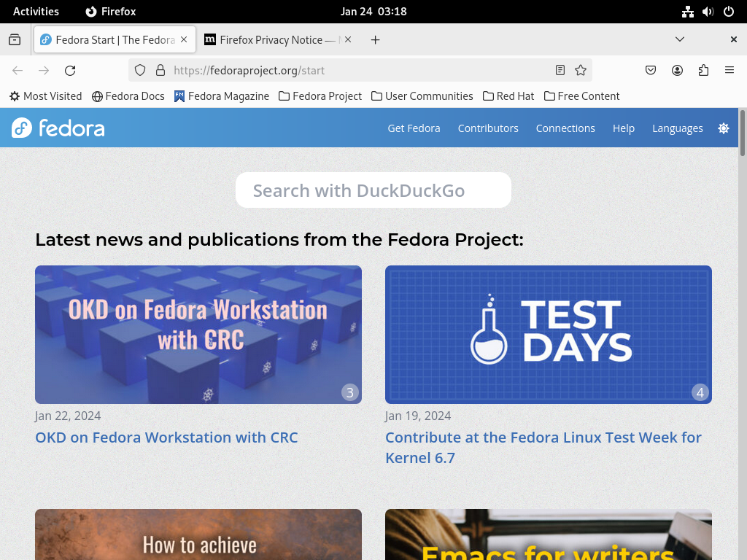Select the 'Jan 22, 2024' date text
The height and width of the screenshot is (560, 747).
click(x=68, y=416)
